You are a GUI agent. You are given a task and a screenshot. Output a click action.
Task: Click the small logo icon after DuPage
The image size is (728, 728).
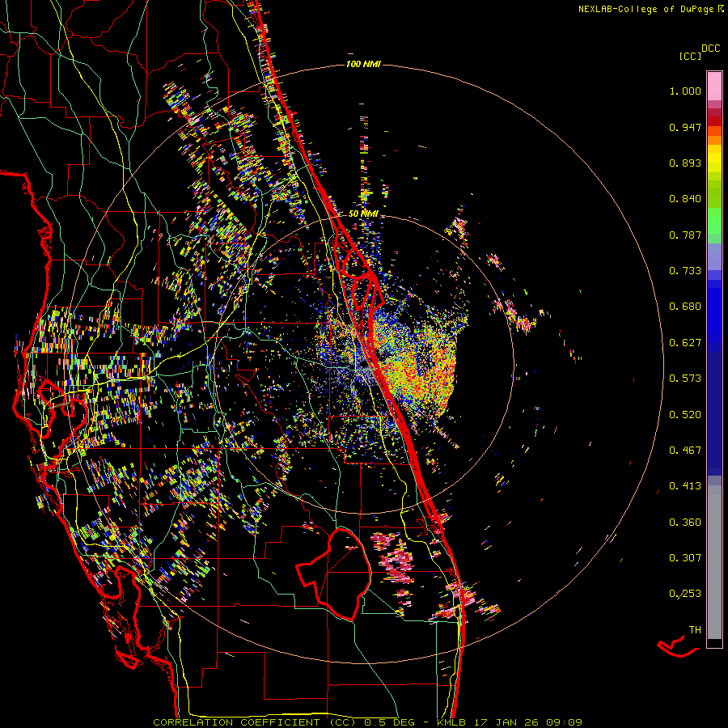pyautogui.click(x=722, y=9)
